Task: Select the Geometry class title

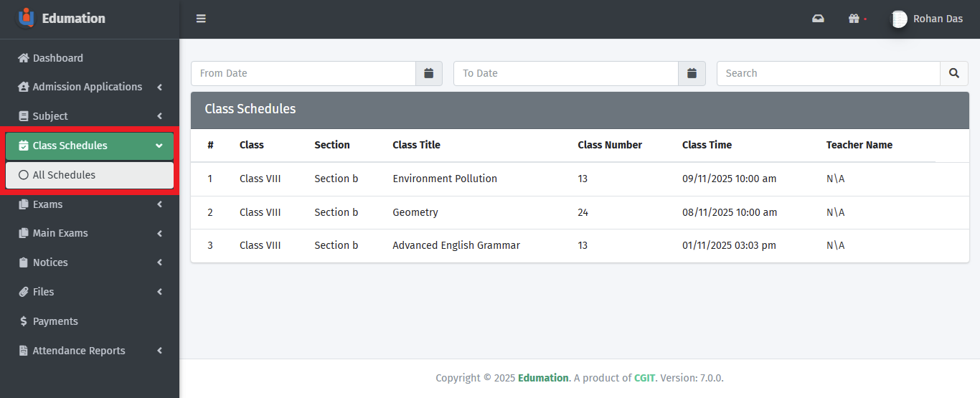Action: [415, 212]
